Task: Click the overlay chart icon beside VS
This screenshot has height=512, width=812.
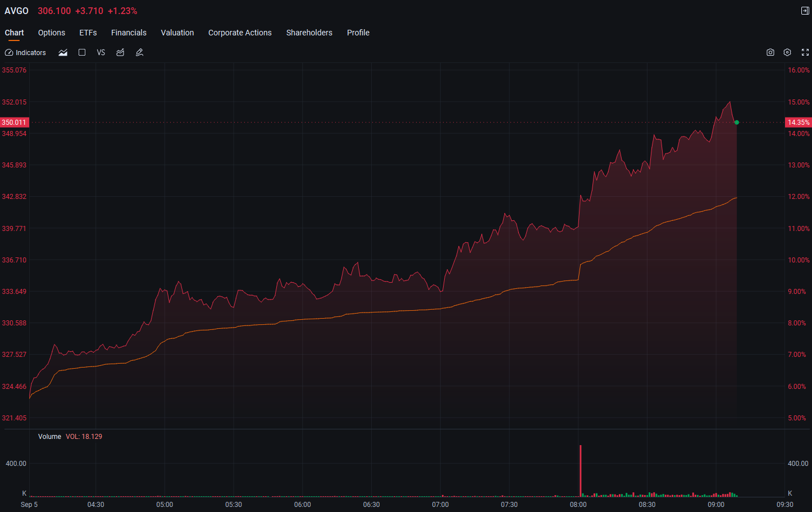Action: (120, 52)
